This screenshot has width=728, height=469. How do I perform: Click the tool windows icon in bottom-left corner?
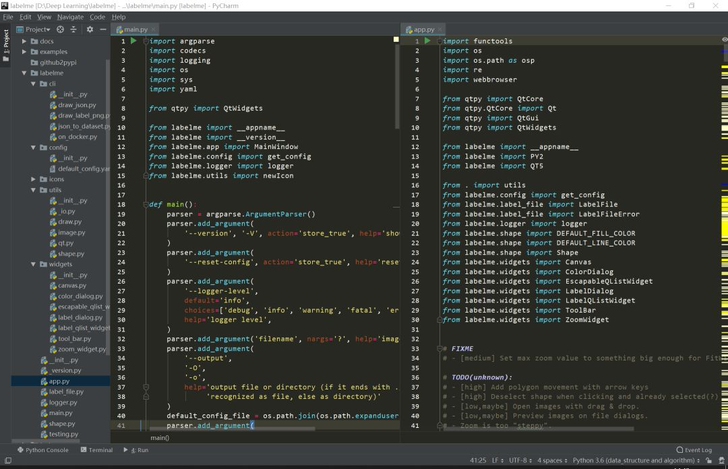[x=8, y=461]
